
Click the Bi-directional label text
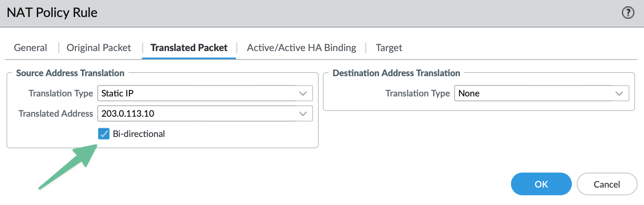click(x=139, y=134)
